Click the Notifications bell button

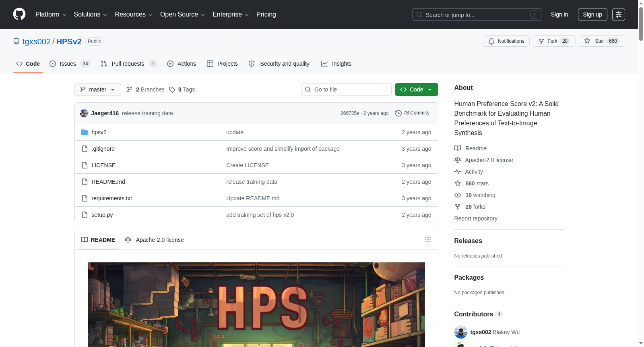(506, 41)
